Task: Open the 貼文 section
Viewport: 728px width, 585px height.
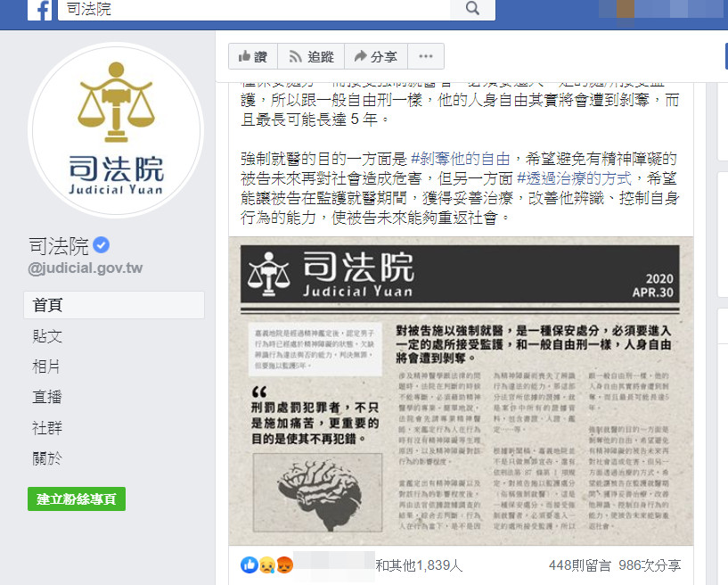Action: (x=47, y=336)
